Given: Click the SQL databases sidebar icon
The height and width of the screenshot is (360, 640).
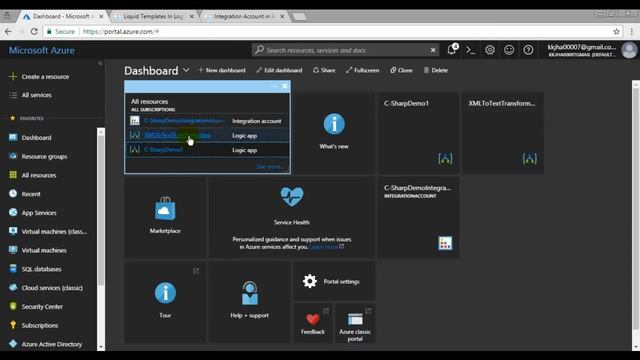Looking at the screenshot, I should coord(13,269).
